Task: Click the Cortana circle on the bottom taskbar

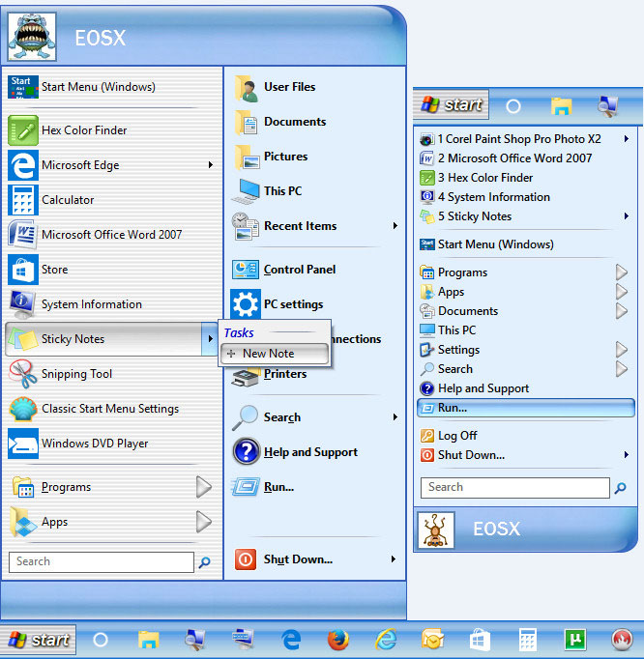Action: 101,640
